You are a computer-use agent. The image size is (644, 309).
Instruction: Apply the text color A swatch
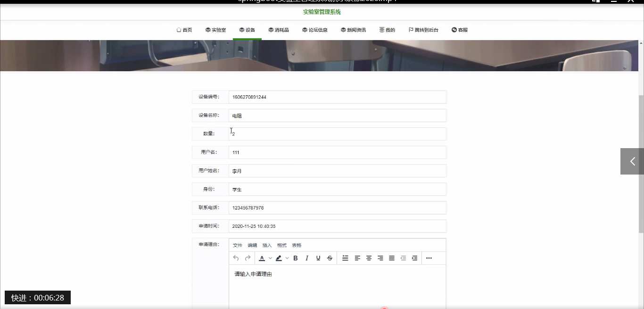pos(262,258)
